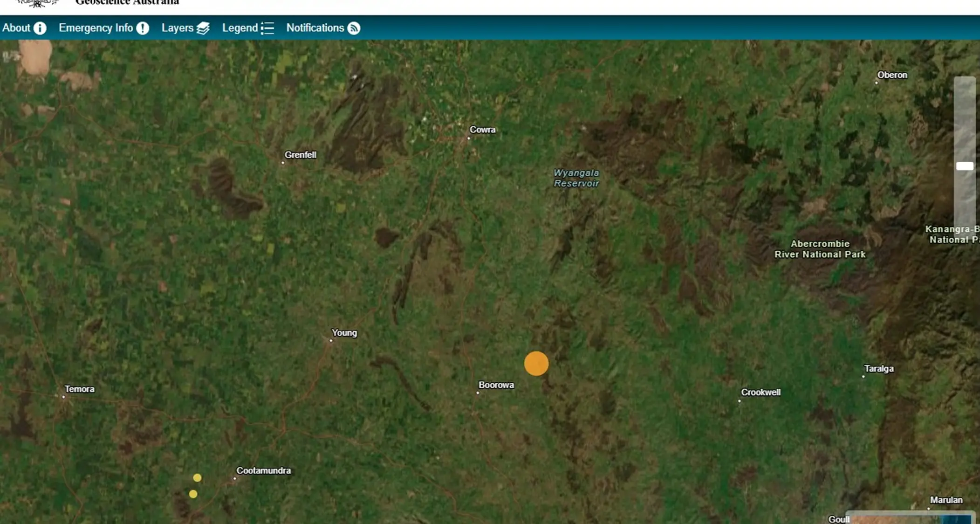Click the Emergency Info exclamation alert icon
980x524 pixels.
click(142, 28)
